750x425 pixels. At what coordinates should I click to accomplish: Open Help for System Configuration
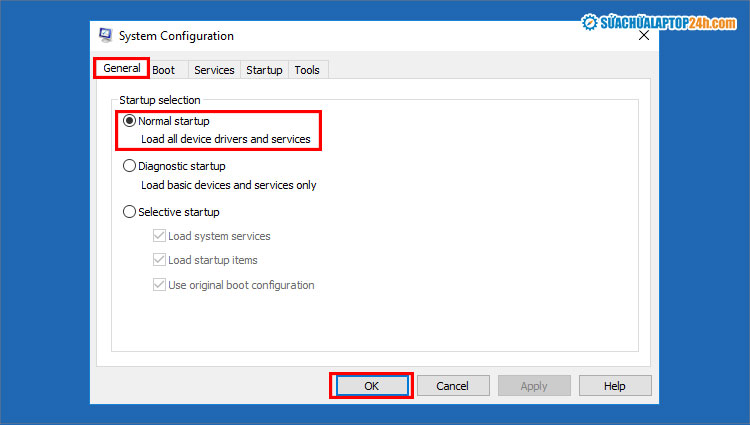pos(615,386)
